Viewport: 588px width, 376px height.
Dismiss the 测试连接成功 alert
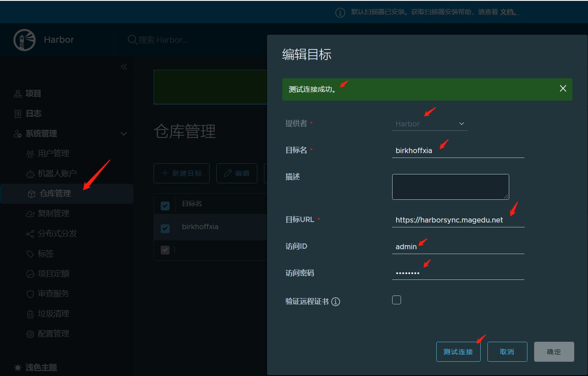pos(563,89)
